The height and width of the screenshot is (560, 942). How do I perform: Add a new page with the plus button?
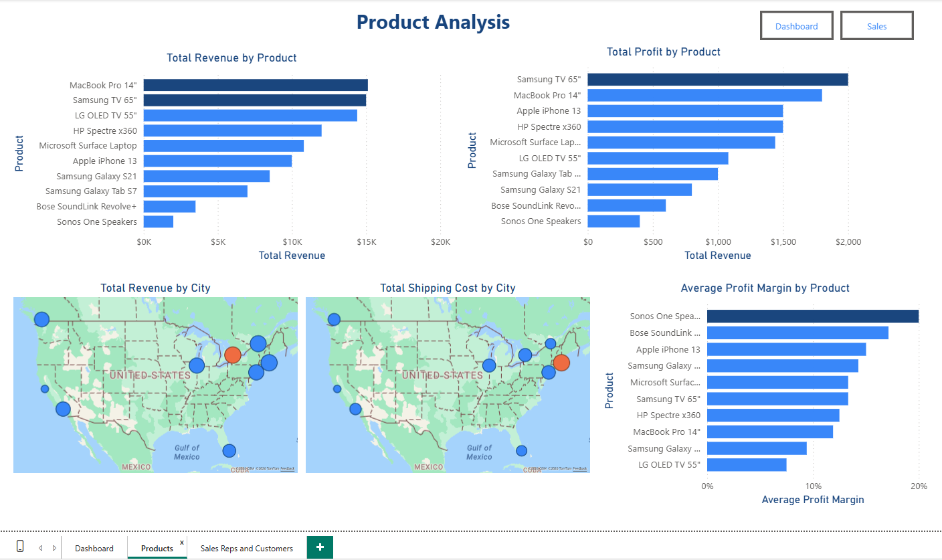click(320, 547)
